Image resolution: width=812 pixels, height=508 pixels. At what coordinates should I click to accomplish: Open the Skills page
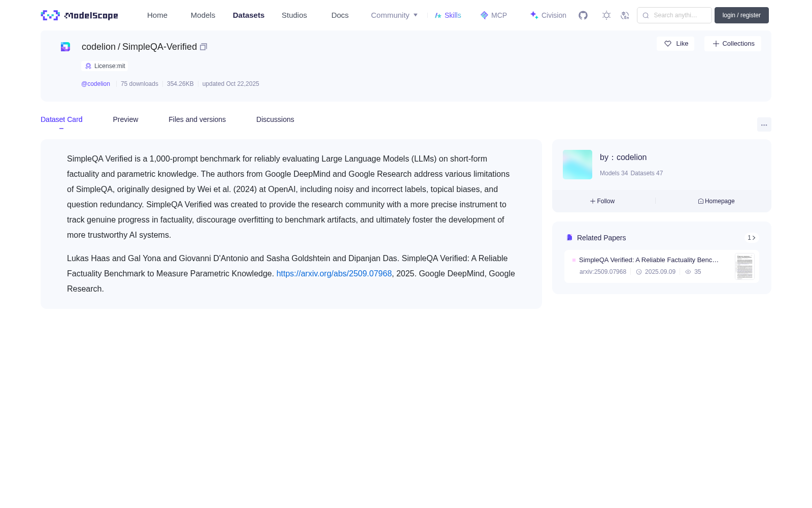[x=448, y=15]
